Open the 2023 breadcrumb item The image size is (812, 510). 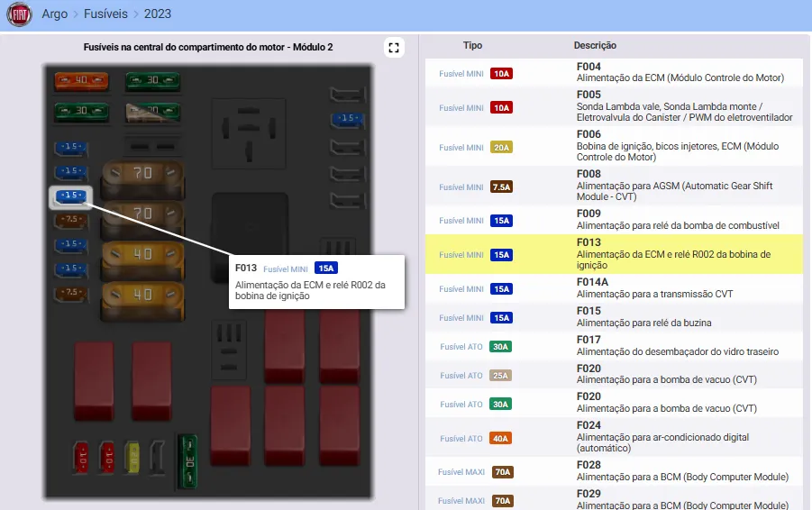tap(158, 14)
